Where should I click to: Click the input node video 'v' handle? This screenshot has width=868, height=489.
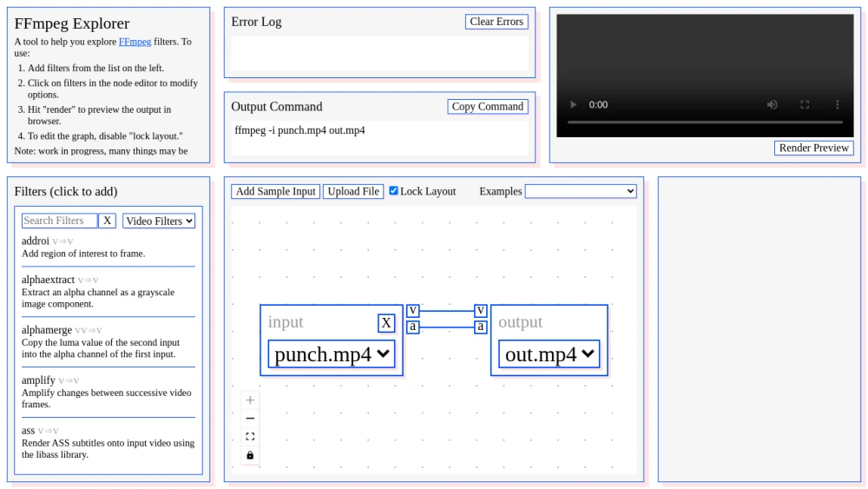pyautogui.click(x=412, y=310)
